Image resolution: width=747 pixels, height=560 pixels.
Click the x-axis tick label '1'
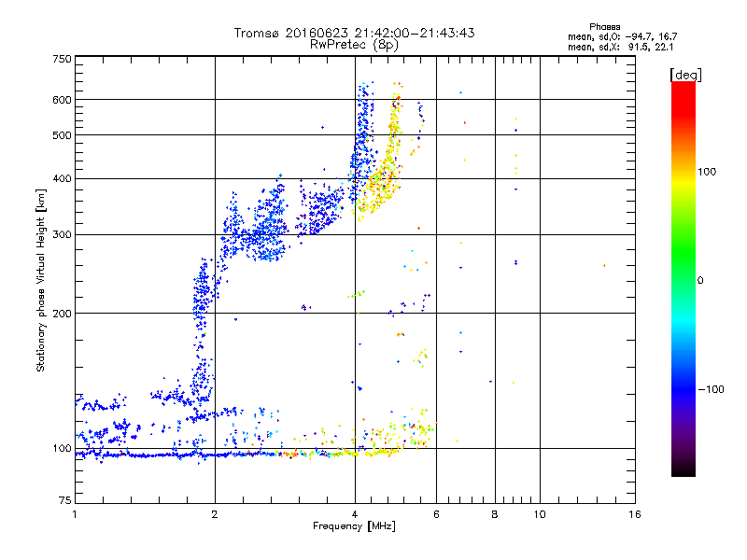75,514
